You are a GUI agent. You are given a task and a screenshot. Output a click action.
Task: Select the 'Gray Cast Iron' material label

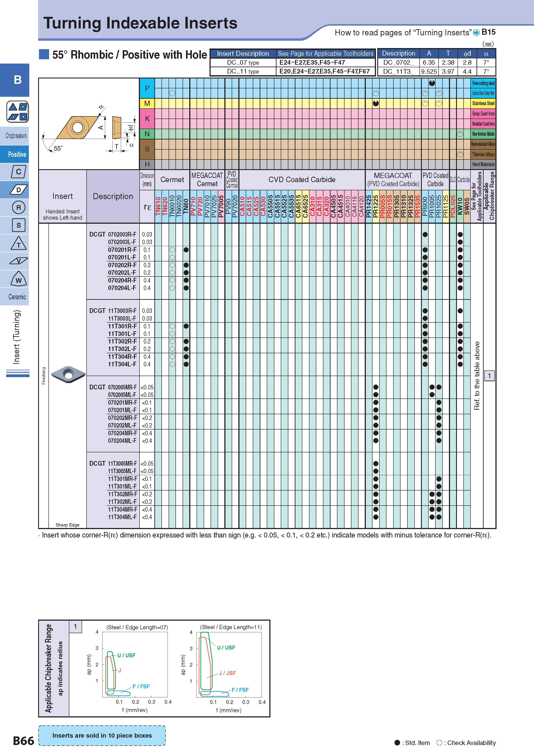[x=483, y=114]
